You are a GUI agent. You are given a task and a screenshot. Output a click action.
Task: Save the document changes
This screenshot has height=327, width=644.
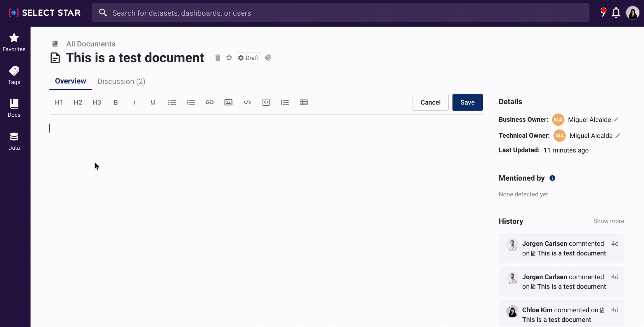tap(467, 102)
